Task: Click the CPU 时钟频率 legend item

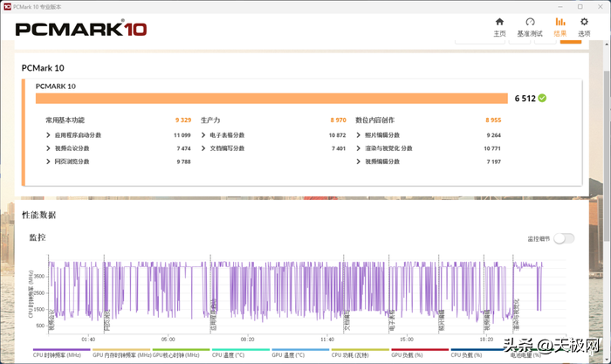Action: click(x=58, y=355)
